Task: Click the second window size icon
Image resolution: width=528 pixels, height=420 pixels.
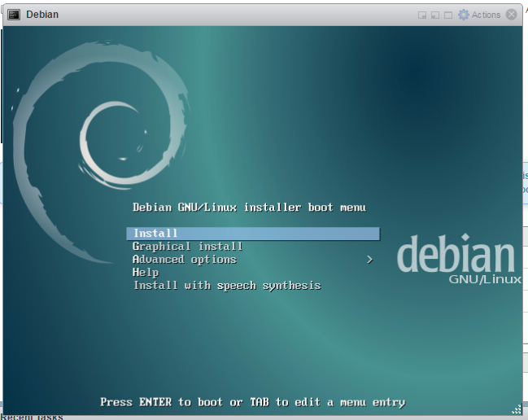Action: click(x=435, y=15)
